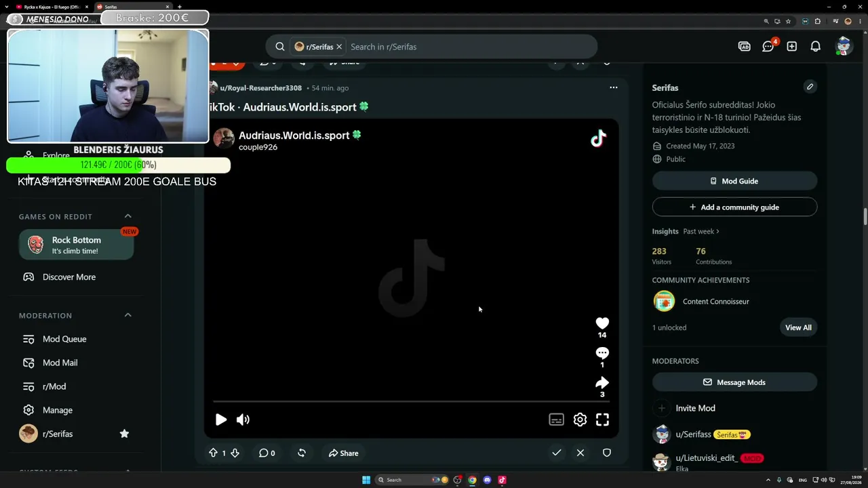
Task: Open the Past week insights range
Action: coord(701,231)
